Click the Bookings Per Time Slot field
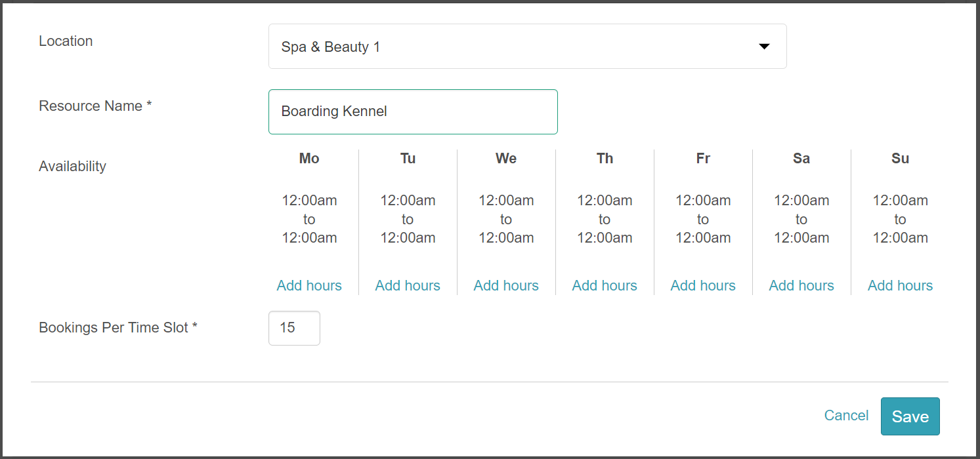 (294, 328)
